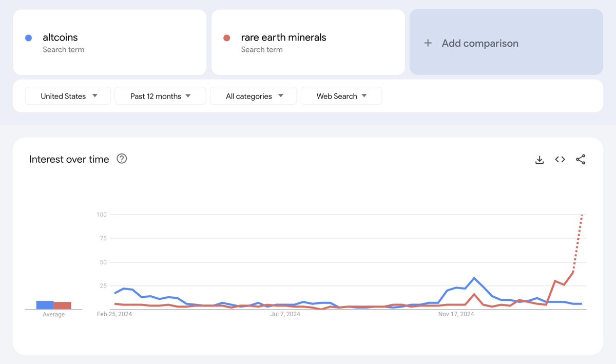Click the dotted red line peak at 100

pos(582,215)
